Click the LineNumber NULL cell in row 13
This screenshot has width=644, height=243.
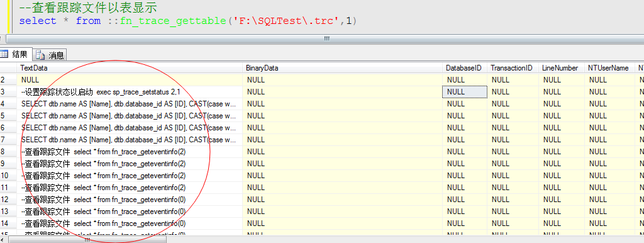pyautogui.click(x=562, y=212)
